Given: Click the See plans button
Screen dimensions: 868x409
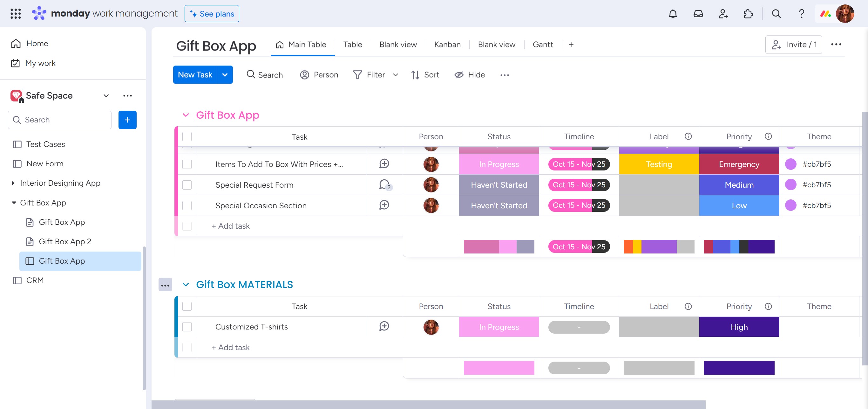Looking at the screenshot, I should coord(212,14).
